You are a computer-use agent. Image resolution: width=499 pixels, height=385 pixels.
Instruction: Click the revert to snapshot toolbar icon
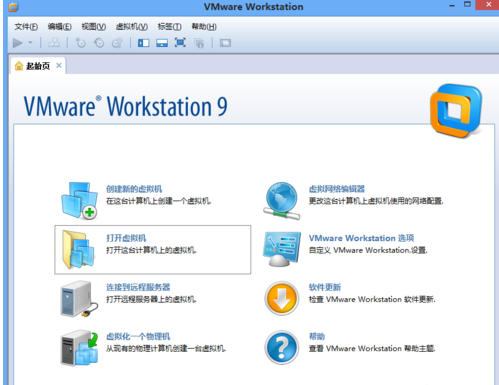click(x=99, y=43)
